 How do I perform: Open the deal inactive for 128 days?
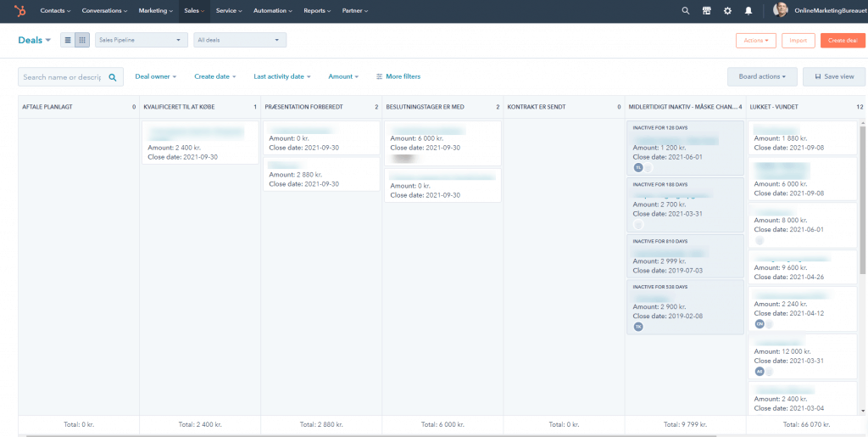point(685,148)
